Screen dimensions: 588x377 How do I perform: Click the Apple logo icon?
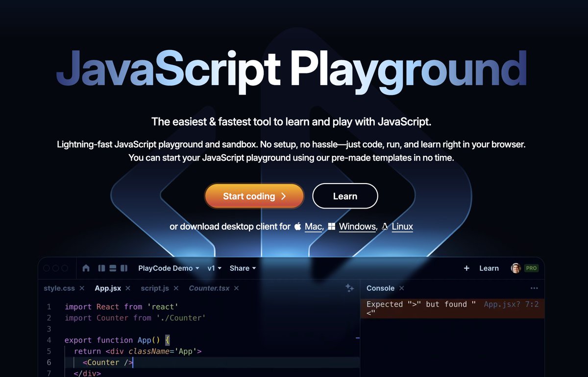click(297, 226)
